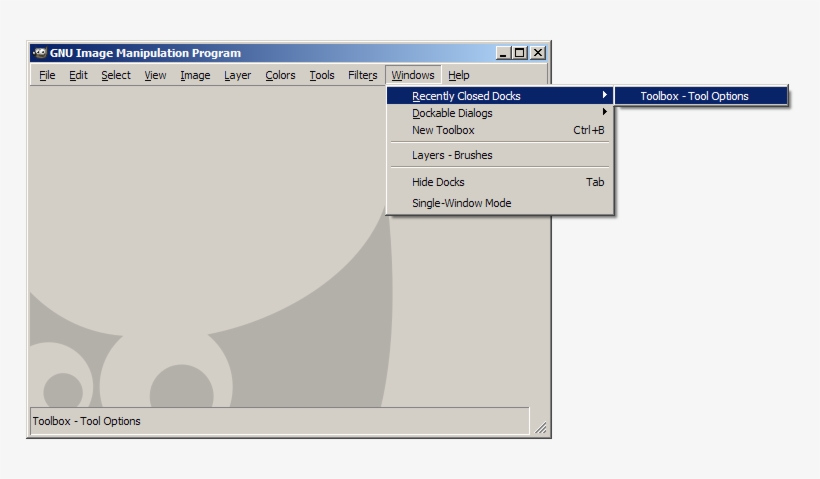Open the Tools menu
The width and height of the screenshot is (820, 479).
pyautogui.click(x=322, y=75)
